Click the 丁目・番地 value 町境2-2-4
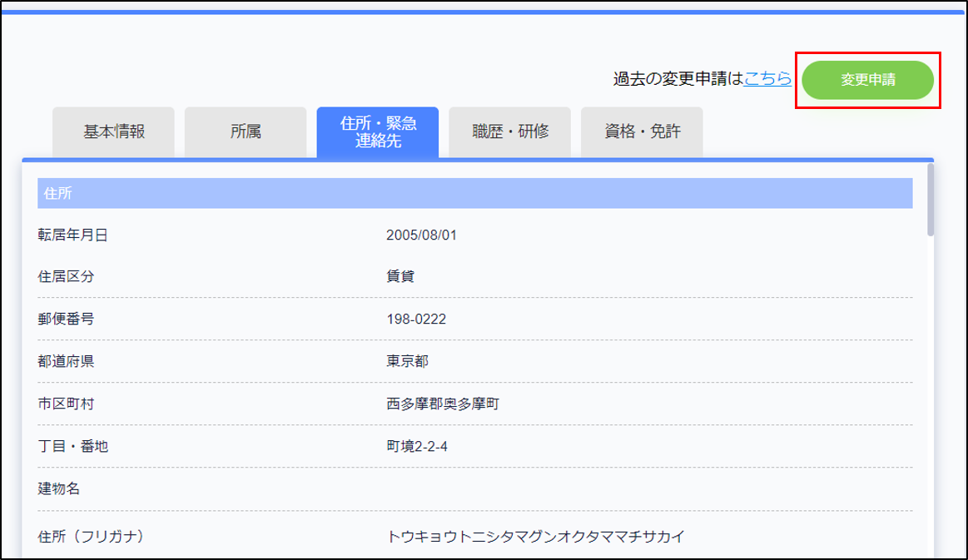Viewport: 968px width, 560px height. [417, 446]
